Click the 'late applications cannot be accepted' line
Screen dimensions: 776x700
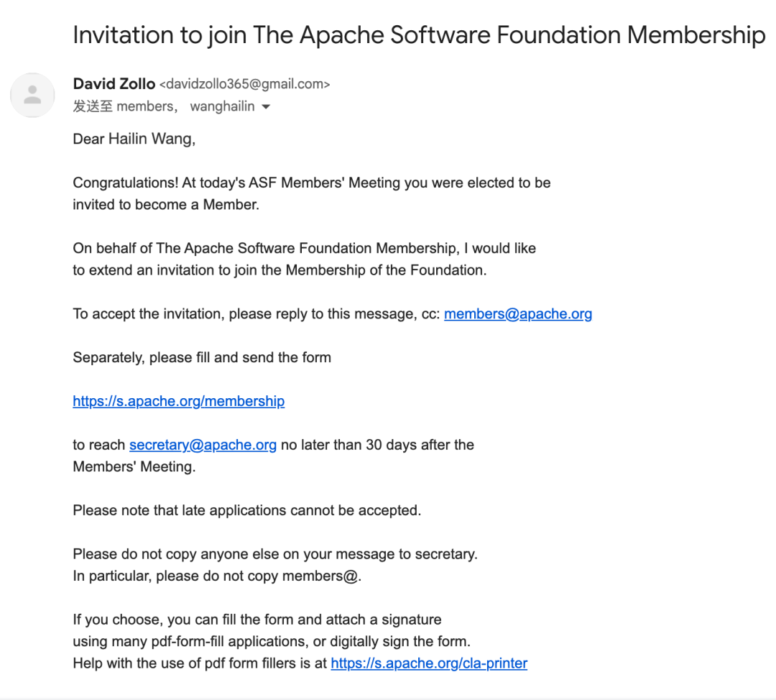[247, 510]
